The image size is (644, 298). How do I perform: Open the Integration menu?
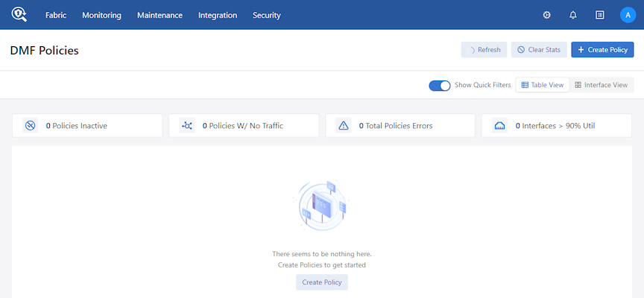pos(218,15)
